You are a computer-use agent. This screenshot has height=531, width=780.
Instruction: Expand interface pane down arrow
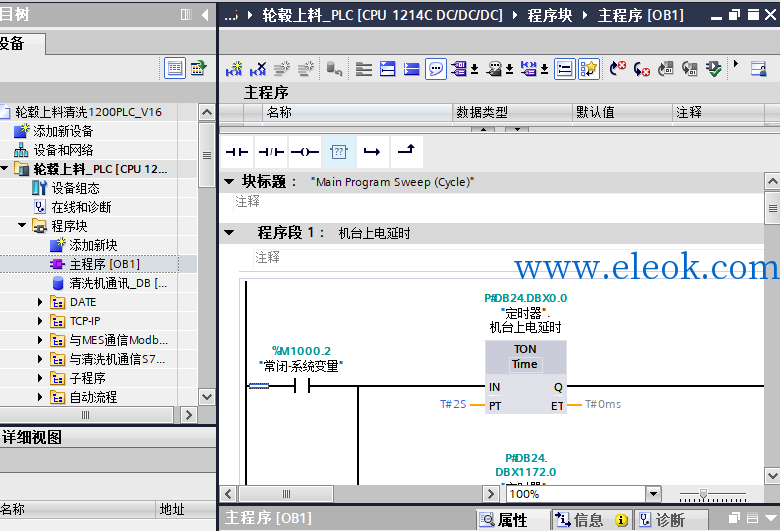tap(517, 129)
